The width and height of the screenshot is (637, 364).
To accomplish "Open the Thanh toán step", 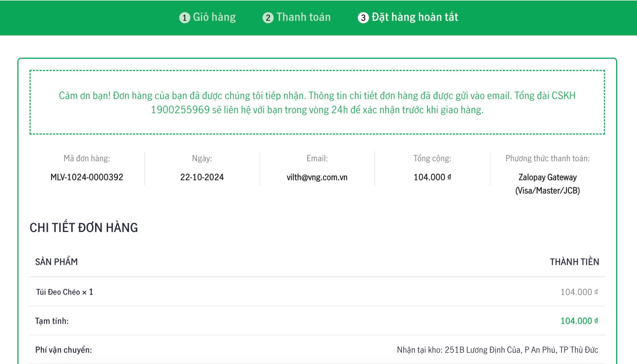I will click(303, 17).
